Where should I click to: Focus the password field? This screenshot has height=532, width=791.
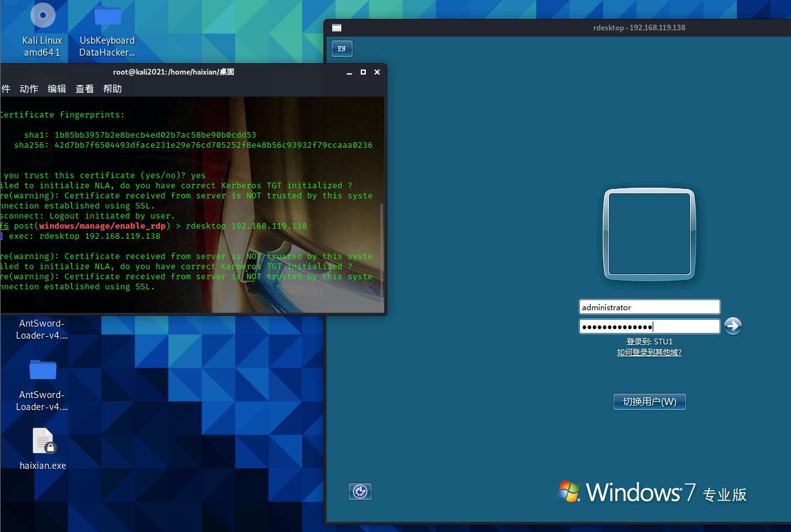tap(649, 327)
